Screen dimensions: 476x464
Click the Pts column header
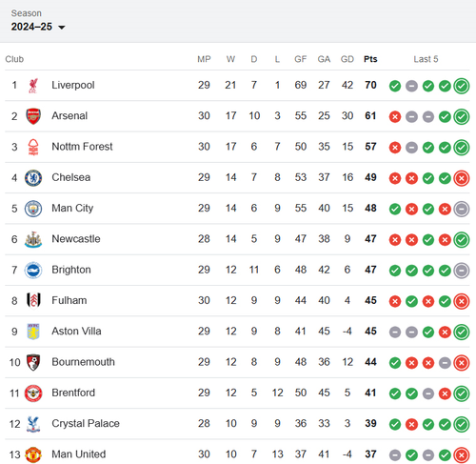click(x=370, y=59)
